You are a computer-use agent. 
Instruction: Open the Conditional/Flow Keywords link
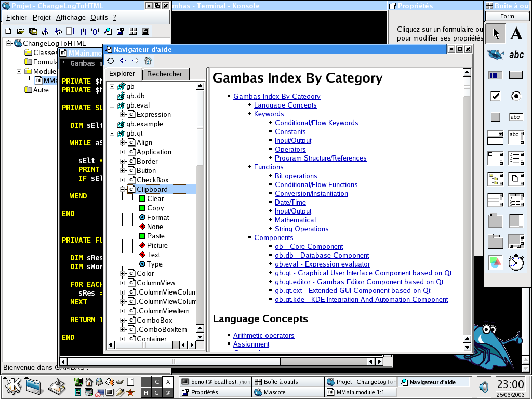(316, 123)
